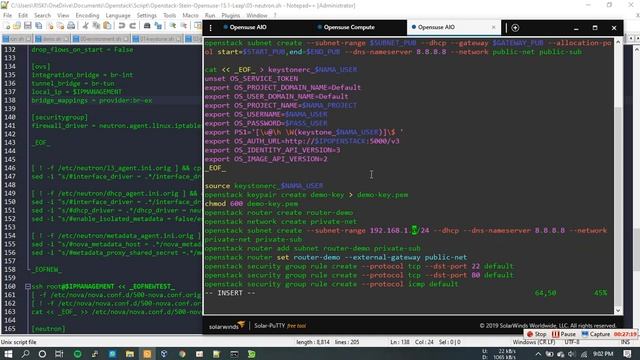Open the Run menu in Notepad++
640x360 pixels.
pos(210,16)
